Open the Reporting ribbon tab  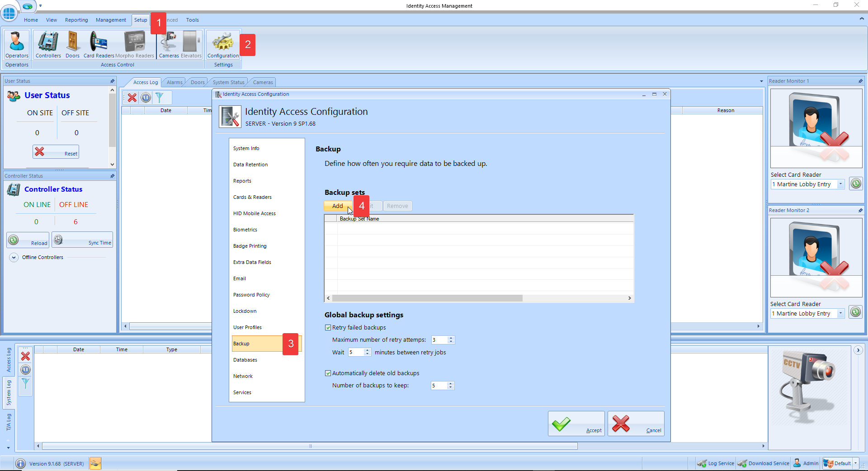[76, 20]
